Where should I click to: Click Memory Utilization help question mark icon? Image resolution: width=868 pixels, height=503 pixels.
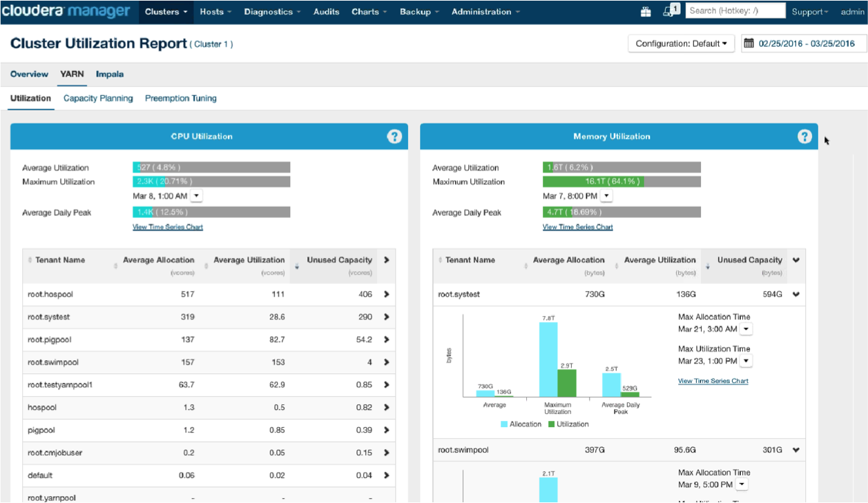(804, 137)
